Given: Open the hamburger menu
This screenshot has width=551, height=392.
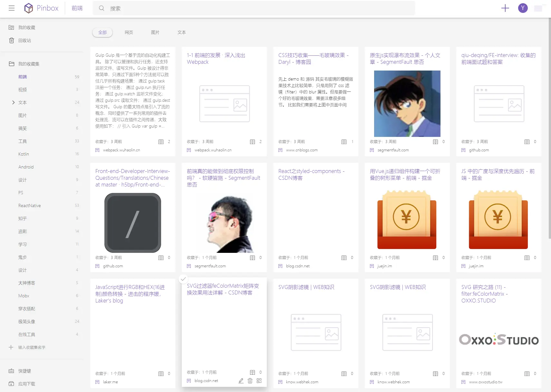Looking at the screenshot, I should (12, 8).
